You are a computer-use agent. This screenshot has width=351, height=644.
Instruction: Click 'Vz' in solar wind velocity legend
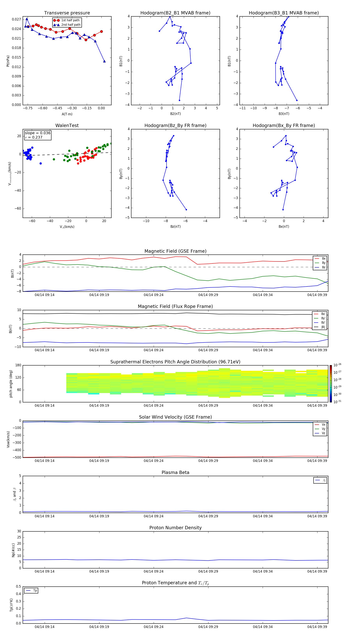[324, 433]
